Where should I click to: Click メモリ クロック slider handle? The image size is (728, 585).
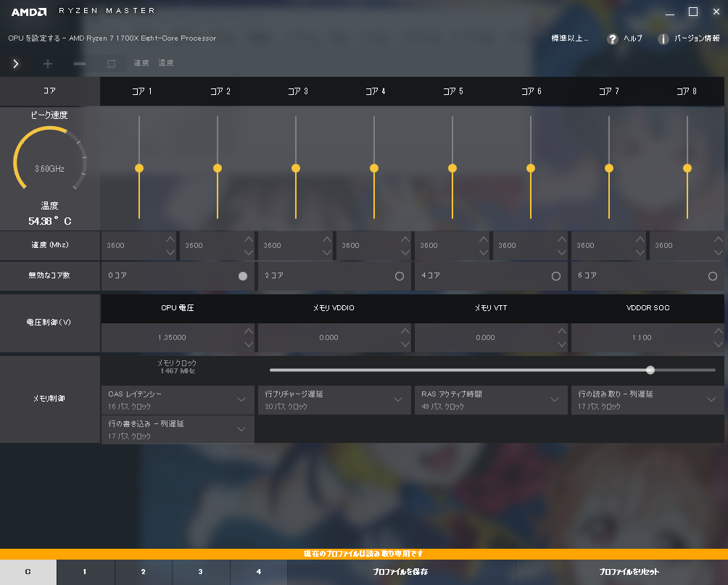pyautogui.click(x=650, y=370)
